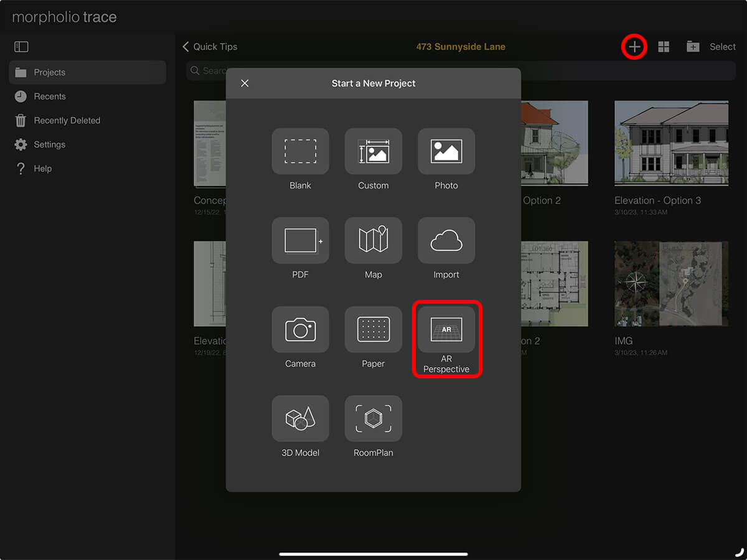Start a Blank project

click(x=300, y=151)
